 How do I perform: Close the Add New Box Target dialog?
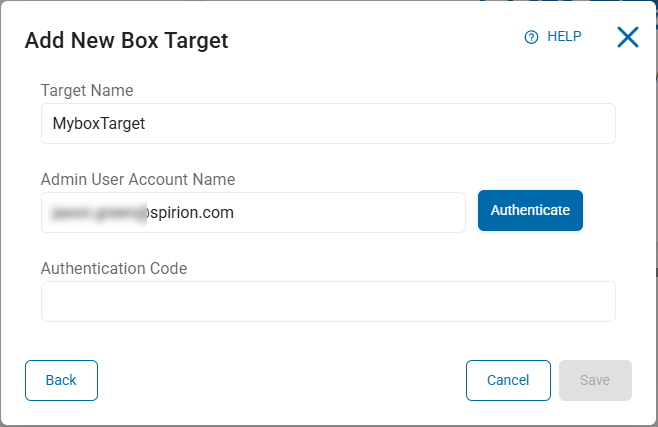[627, 38]
